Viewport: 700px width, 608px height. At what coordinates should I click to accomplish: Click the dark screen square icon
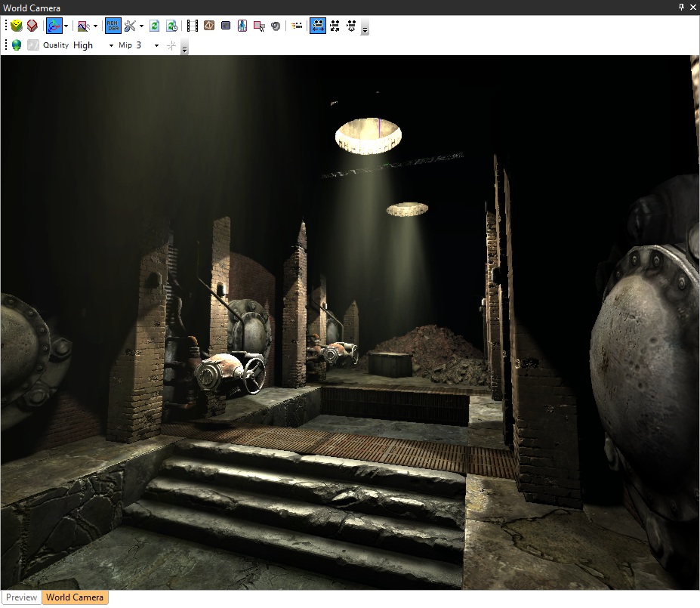pyautogui.click(x=226, y=26)
